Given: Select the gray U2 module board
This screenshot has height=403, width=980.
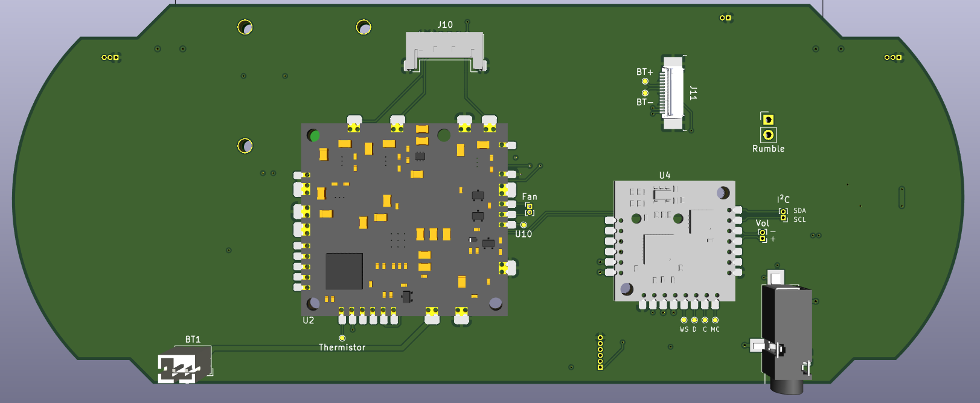Looking at the screenshot, I should (405, 219).
